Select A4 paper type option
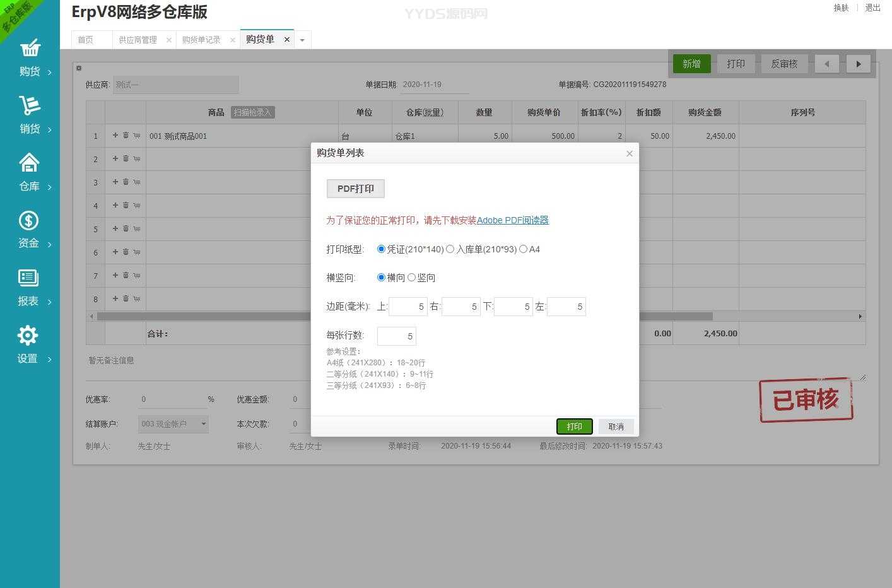 click(x=523, y=249)
